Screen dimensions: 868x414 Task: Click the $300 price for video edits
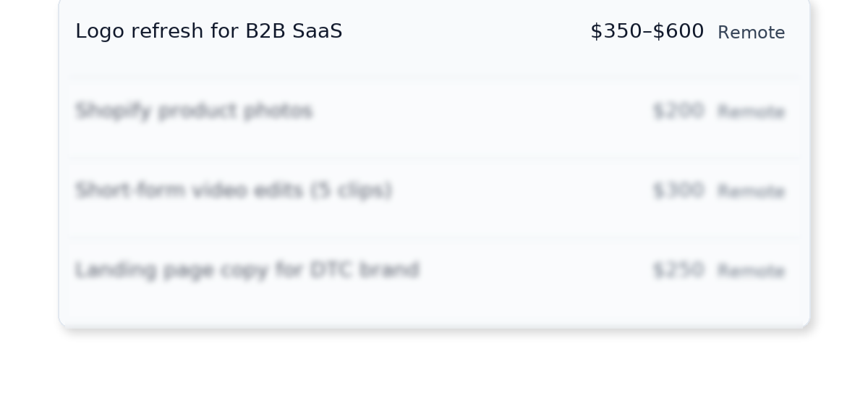tap(678, 190)
